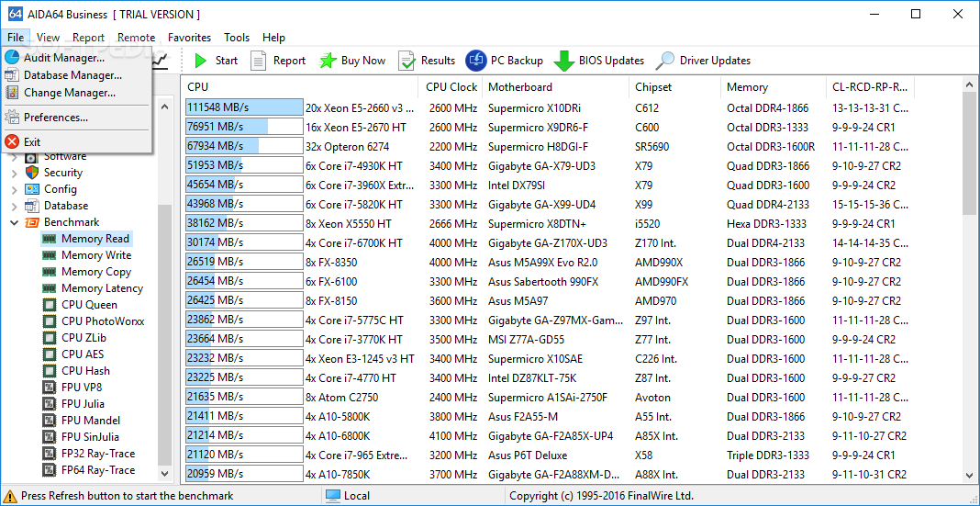The height and width of the screenshot is (506, 980).
Task: Open the Report menu
Action: click(x=88, y=38)
